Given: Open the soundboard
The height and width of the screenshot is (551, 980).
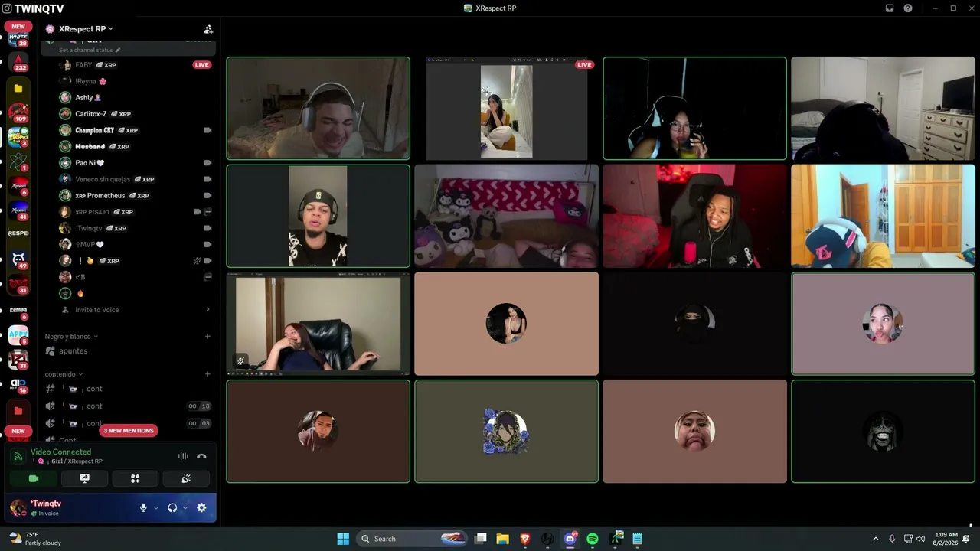Looking at the screenshot, I should click(185, 478).
